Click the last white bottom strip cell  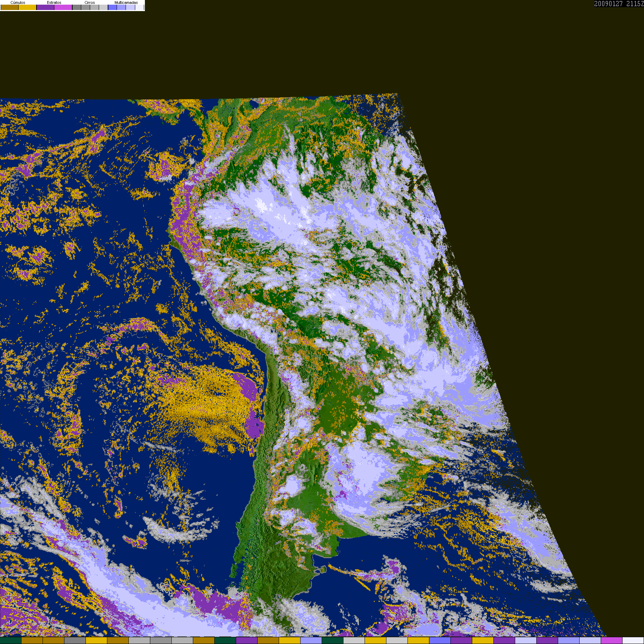633,640
